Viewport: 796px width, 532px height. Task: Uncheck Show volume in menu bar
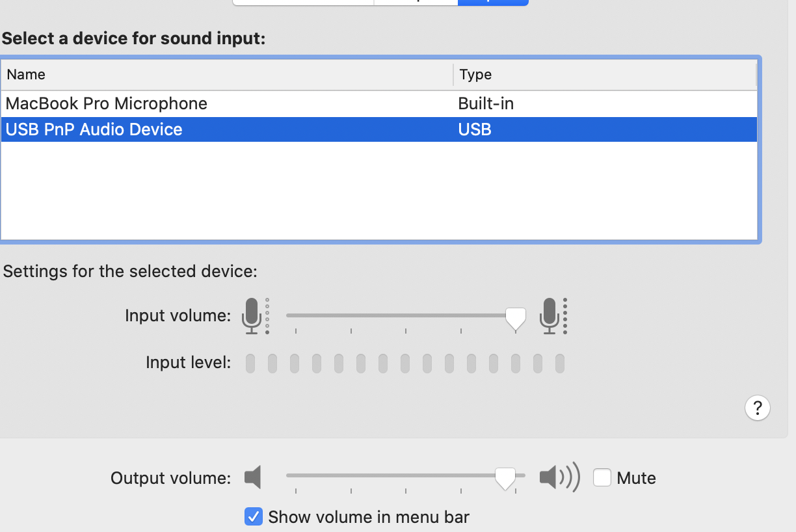tap(253, 517)
